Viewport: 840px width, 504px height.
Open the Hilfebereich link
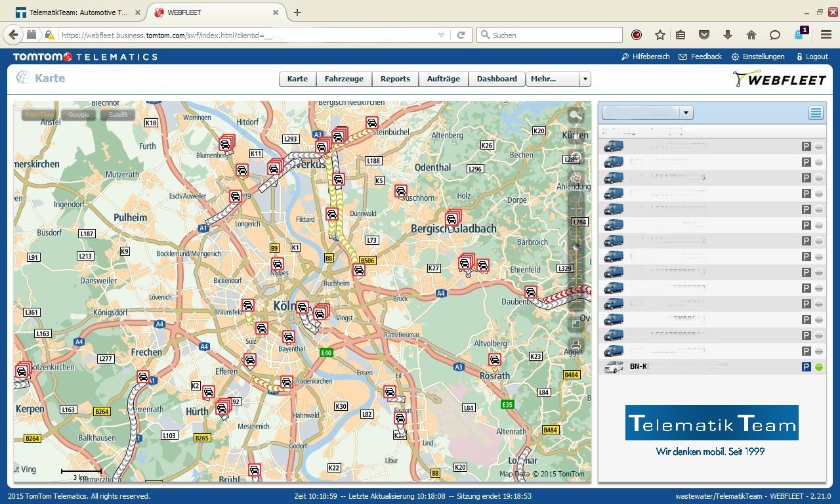tap(645, 56)
